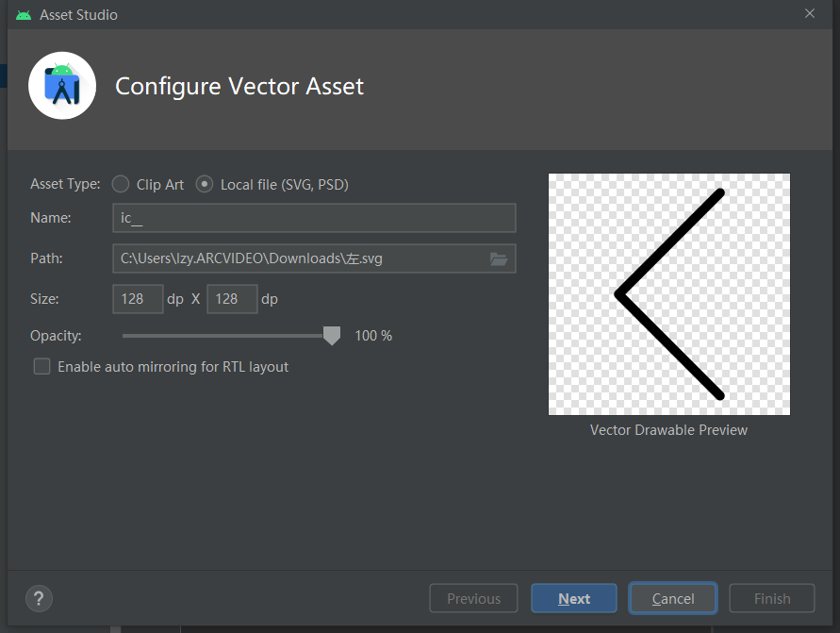Click the Previous button

473,598
